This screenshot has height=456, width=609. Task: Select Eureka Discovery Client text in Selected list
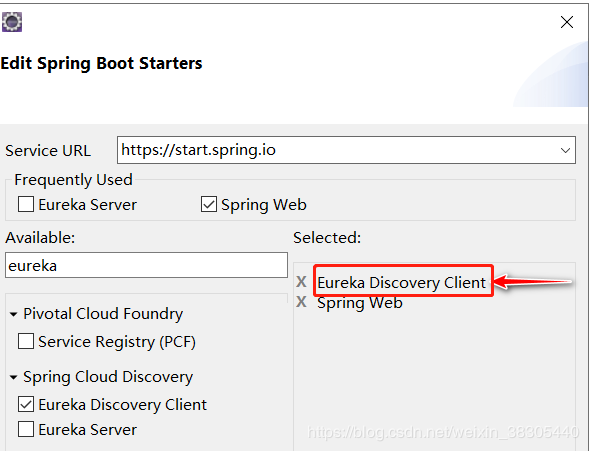pos(402,282)
